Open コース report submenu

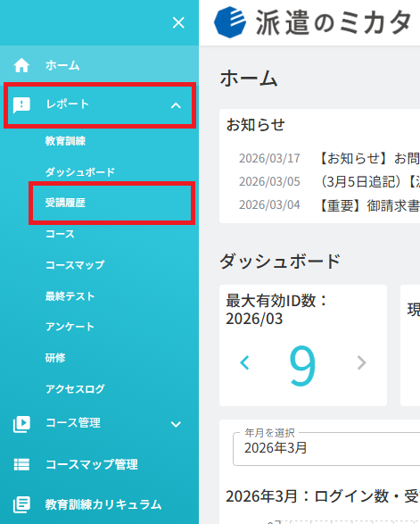point(60,234)
